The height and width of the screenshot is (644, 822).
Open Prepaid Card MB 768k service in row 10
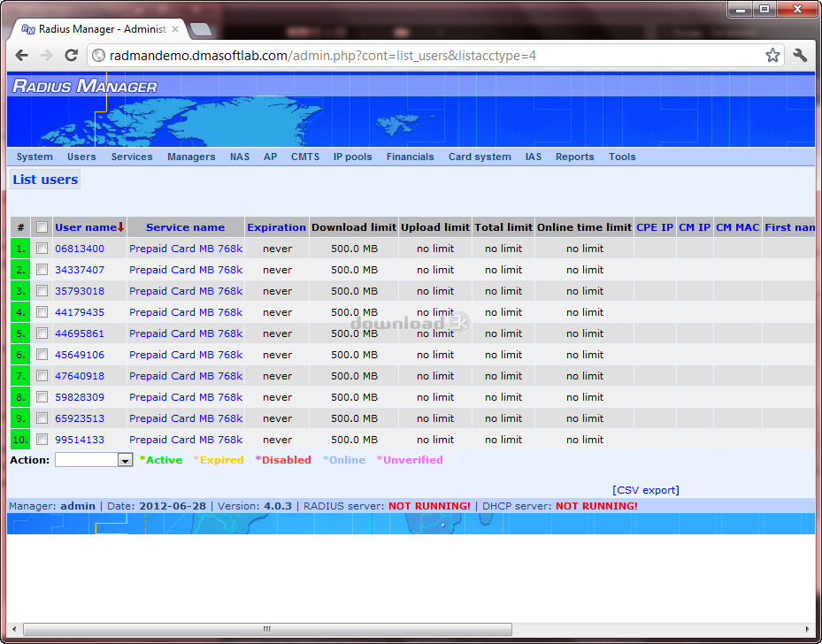[x=186, y=440]
